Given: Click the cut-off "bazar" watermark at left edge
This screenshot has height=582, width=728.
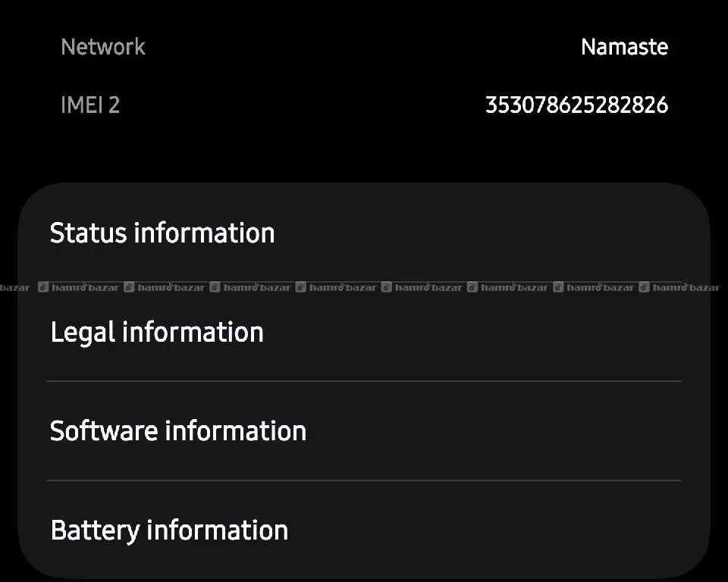Looking at the screenshot, I should pyautogui.click(x=14, y=288).
